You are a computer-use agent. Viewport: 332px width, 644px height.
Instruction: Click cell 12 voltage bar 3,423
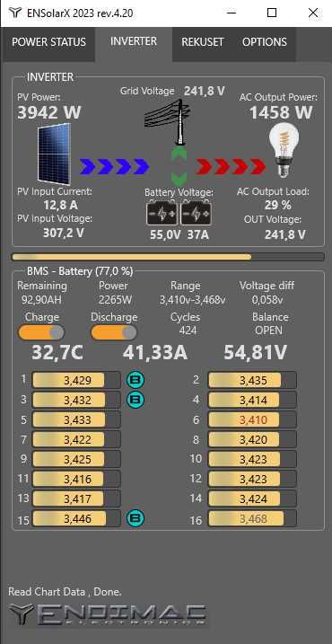coord(252,479)
